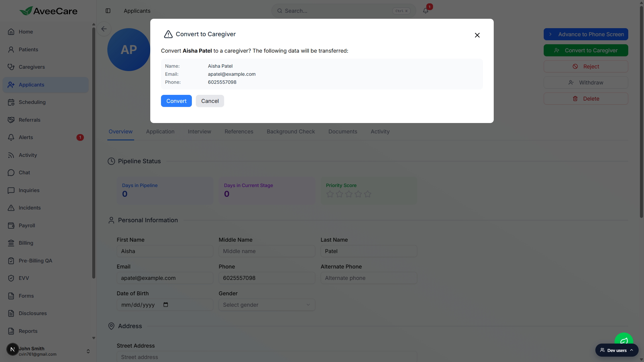Toggle the sidebar panel icon
Image resolution: width=644 pixels, height=362 pixels.
pyautogui.click(x=108, y=11)
